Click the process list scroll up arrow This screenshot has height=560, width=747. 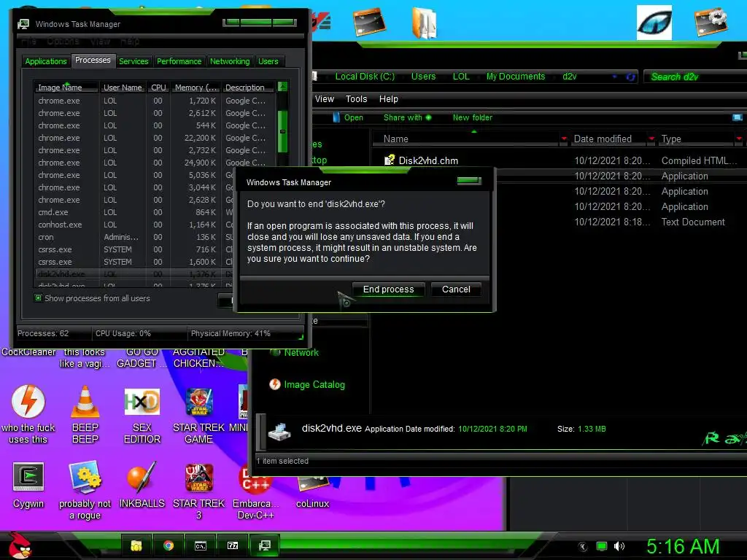pos(282,87)
